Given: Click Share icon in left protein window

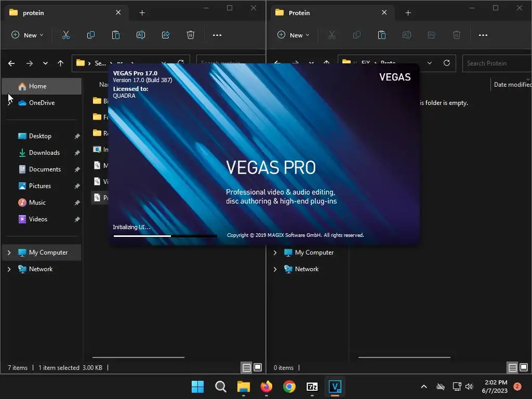Looking at the screenshot, I should tap(166, 35).
